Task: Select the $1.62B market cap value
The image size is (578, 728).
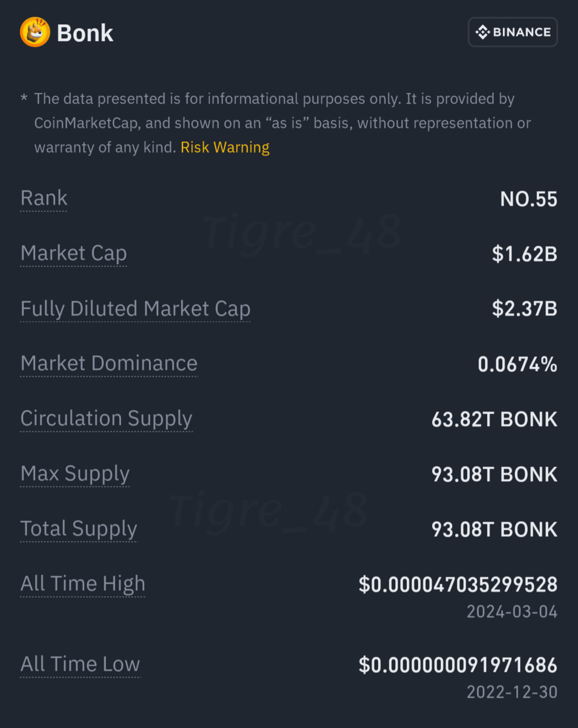Action: click(525, 254)
